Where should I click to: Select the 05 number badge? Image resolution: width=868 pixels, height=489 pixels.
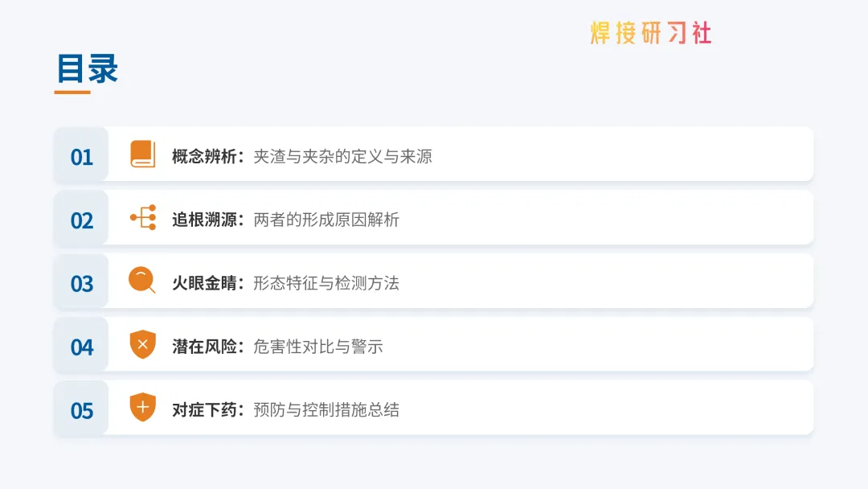[x=82, y=410]
